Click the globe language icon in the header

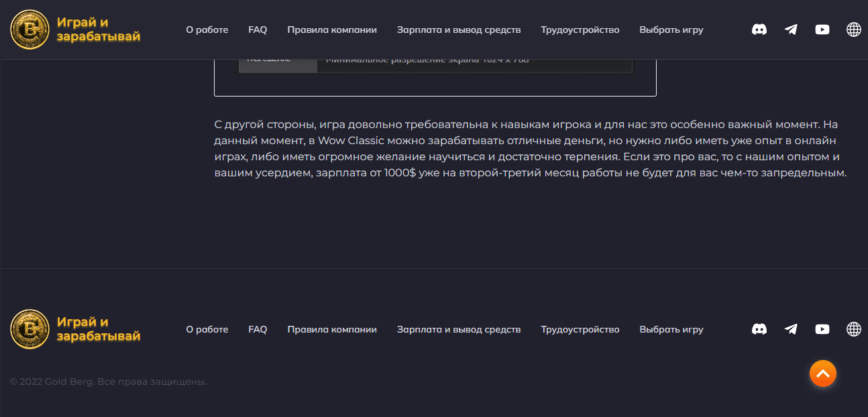point(853,29)
